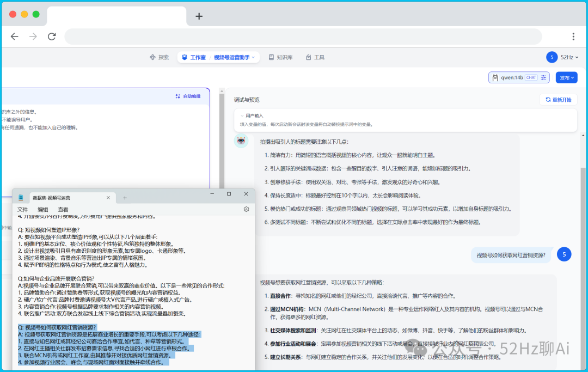Click the prompt panel vertical scrollbar
This screenshot has height=372, width=588.
click(x=222, y=139)
